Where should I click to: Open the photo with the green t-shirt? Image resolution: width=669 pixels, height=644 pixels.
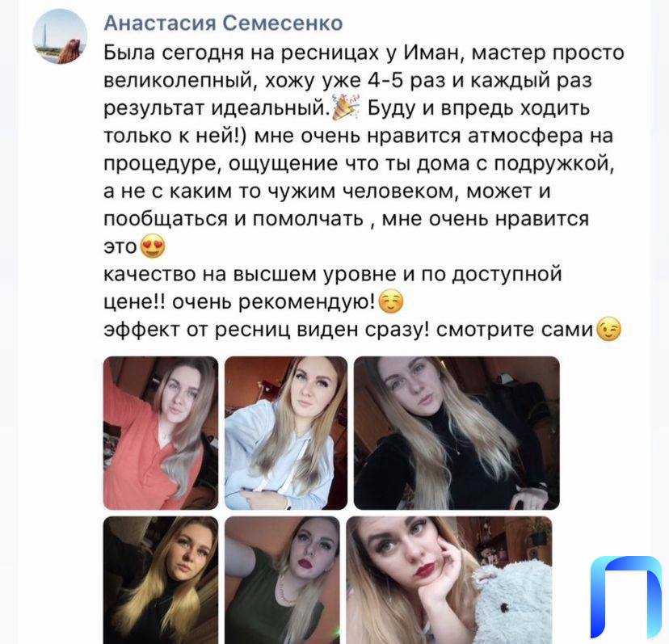282,580
